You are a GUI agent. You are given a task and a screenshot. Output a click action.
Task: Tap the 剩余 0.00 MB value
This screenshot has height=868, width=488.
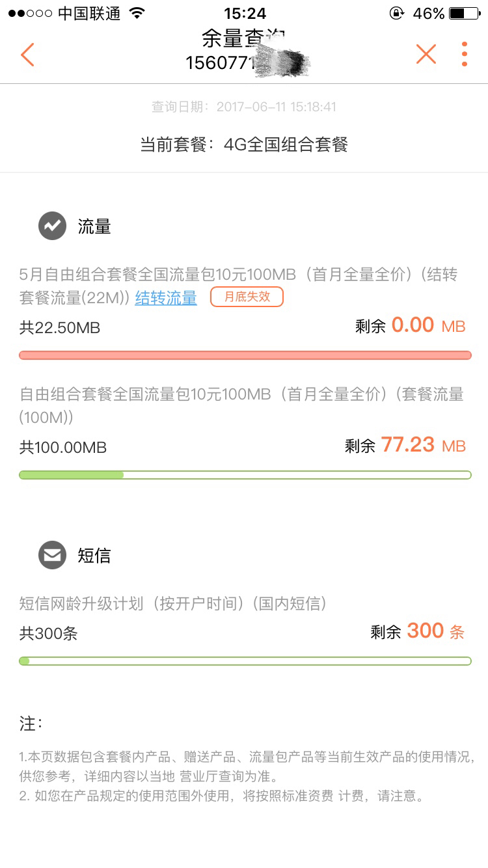coord(411,325)
